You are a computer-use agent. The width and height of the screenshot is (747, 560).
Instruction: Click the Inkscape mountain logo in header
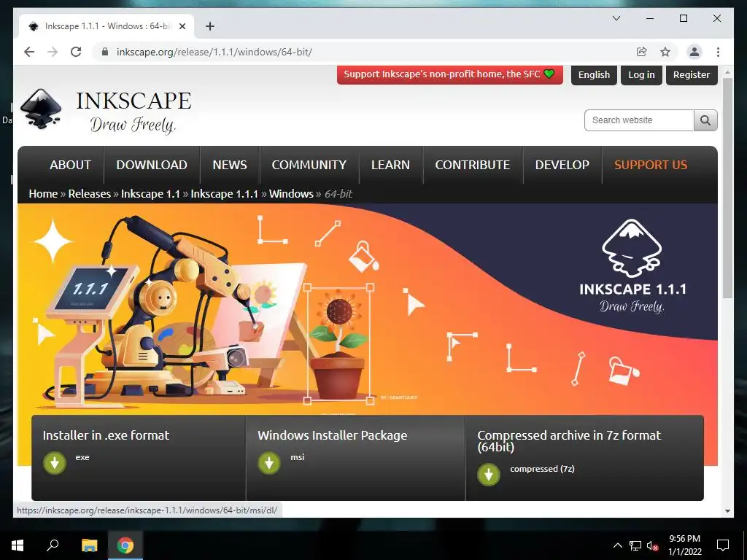click(x=41, y=109)
